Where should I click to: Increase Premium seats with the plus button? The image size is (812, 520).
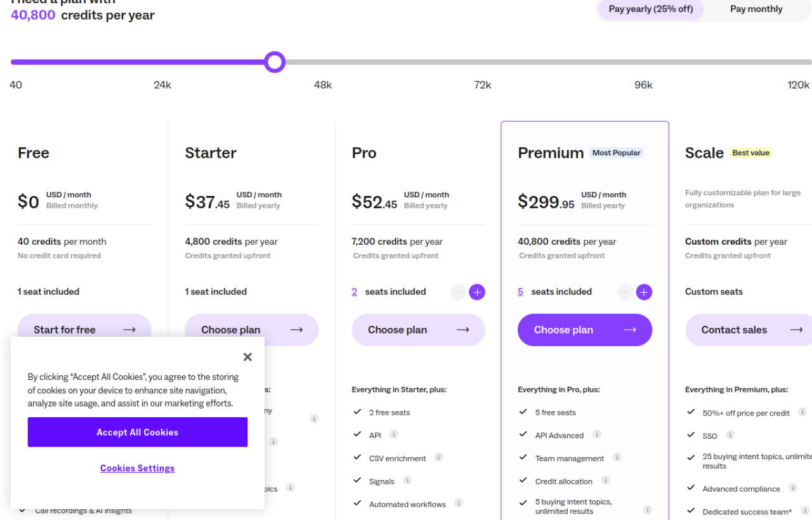tap(644, 292)
